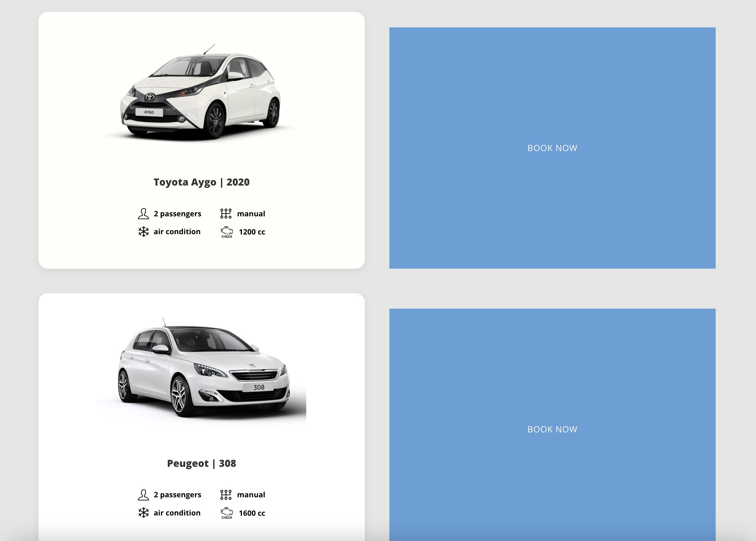Select the Toyota Aygo | 2020 title
This screenshot has width=756, height=541.
[202, 182]
